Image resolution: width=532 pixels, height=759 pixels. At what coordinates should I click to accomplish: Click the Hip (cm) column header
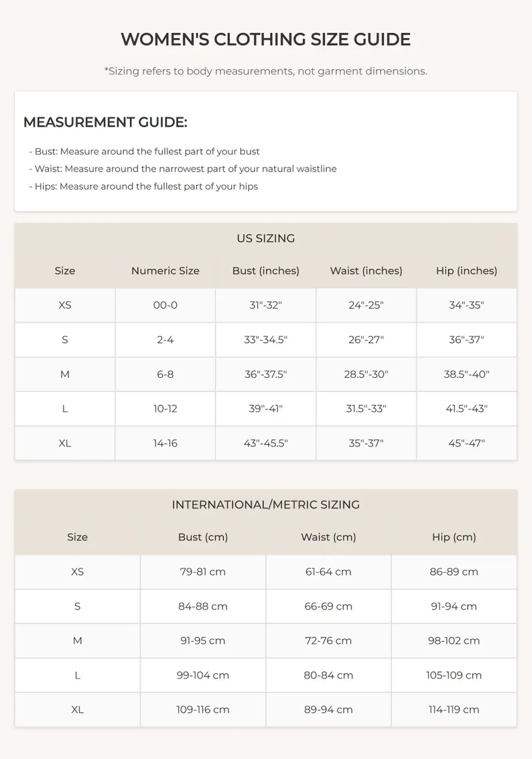coord(454,537)
